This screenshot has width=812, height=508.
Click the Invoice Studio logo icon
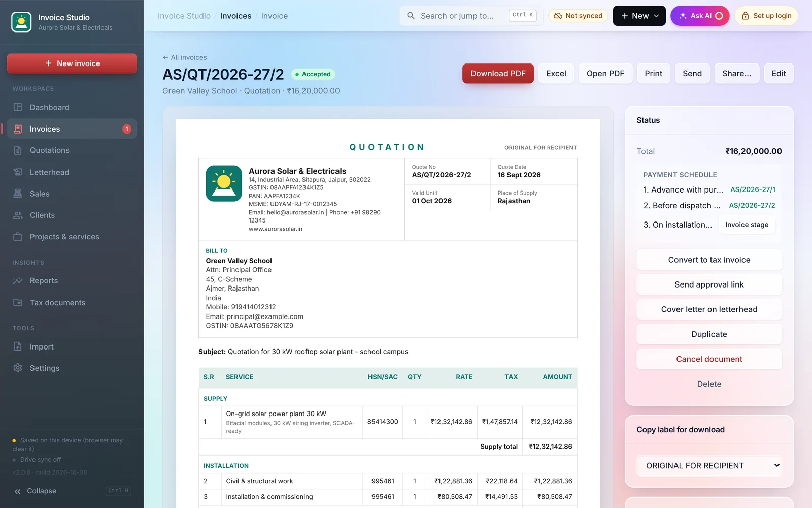[x=21, y=22]
